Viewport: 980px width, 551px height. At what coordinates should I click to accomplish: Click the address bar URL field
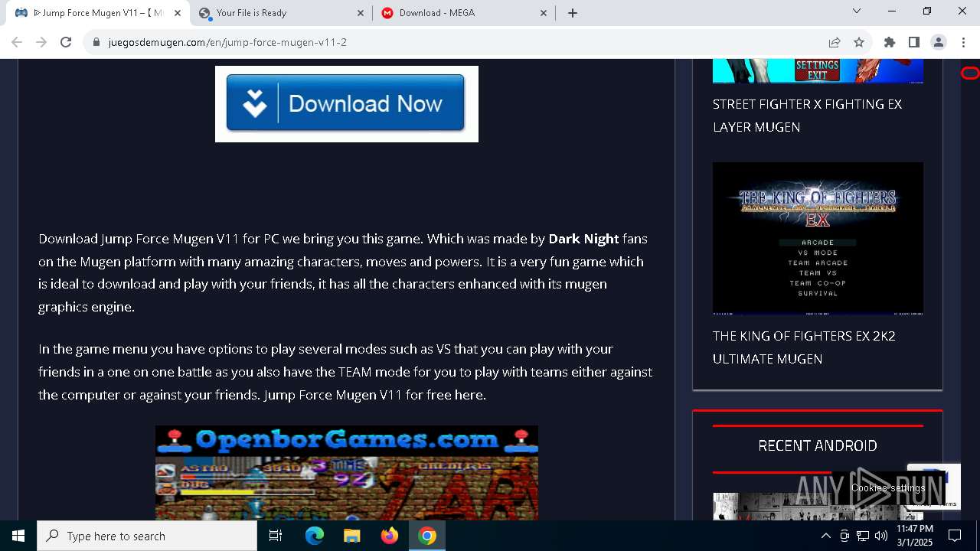point(459,42)
